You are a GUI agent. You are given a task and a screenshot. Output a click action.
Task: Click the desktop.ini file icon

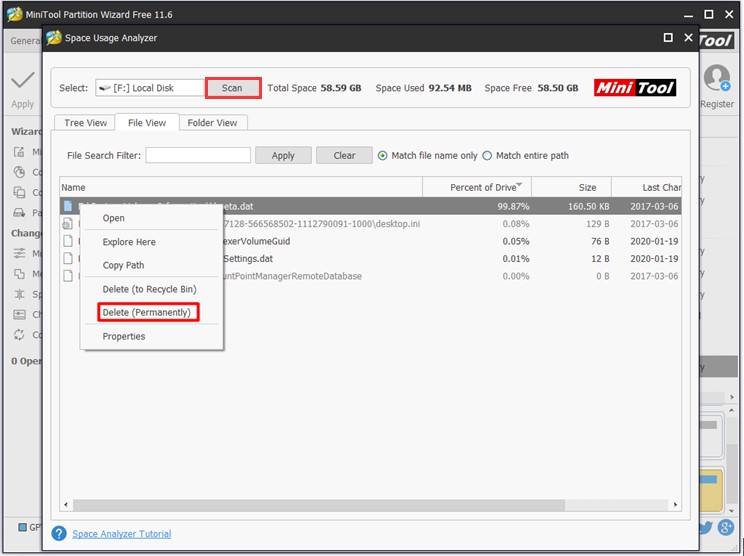pyautogui.click(x=68, y=223)
